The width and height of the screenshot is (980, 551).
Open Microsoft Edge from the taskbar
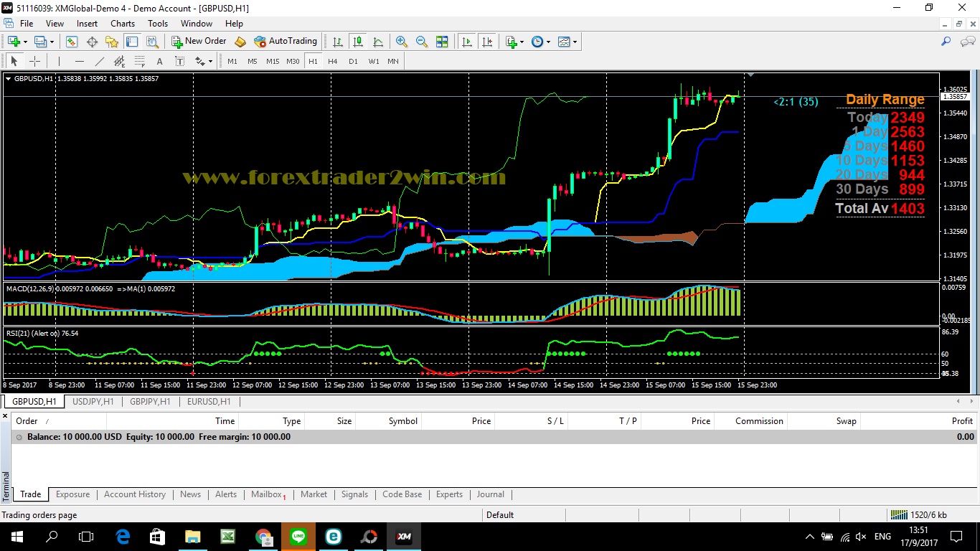pos(123,537)
